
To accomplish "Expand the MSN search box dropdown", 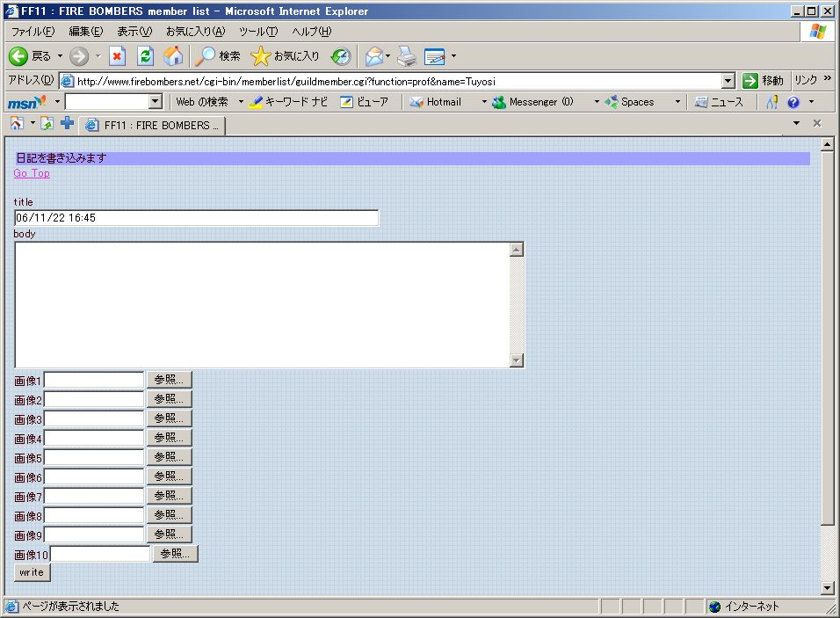I will click(x=156, y=102).
